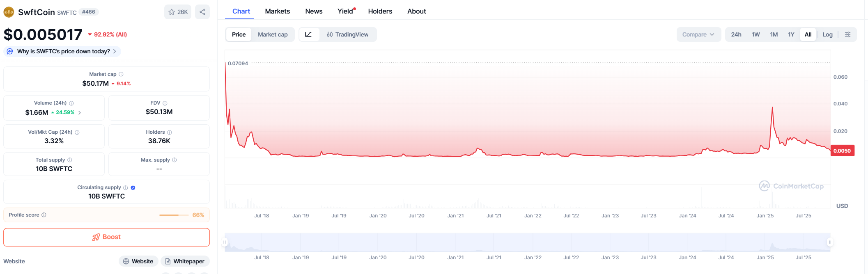
Task: Click the FDV info icon
Action: point(165,103)
